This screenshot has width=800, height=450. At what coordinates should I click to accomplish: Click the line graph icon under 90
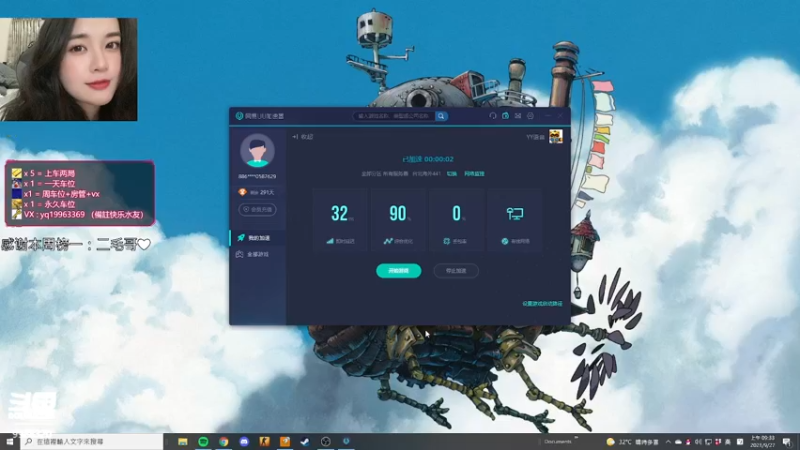(x=388, y=241)
